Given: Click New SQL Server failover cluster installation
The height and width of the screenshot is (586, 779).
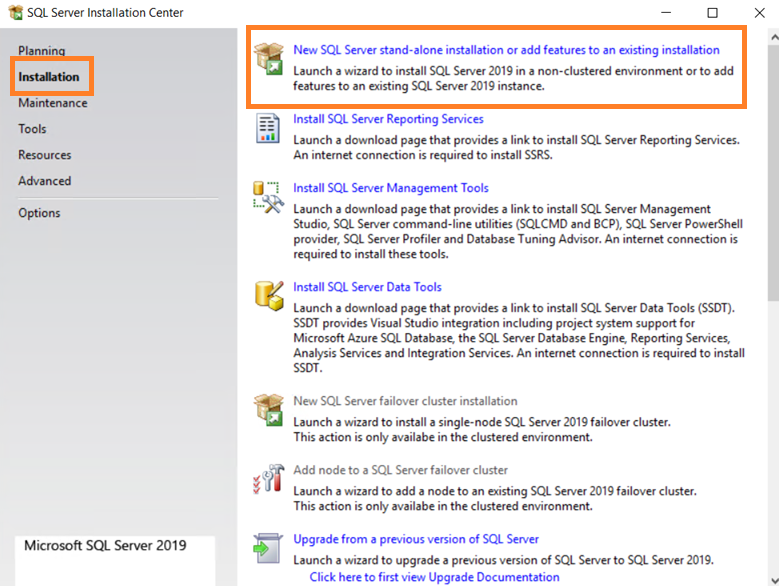Looking at the screenshot, I should pos(405,401).
